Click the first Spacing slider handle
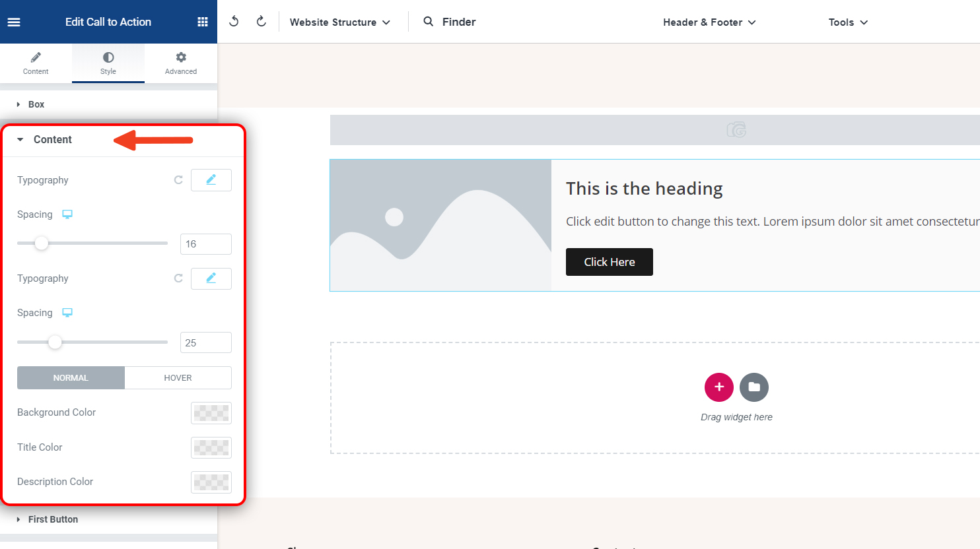The height and width of the screenshot is (549, 980). coord(42,243)
